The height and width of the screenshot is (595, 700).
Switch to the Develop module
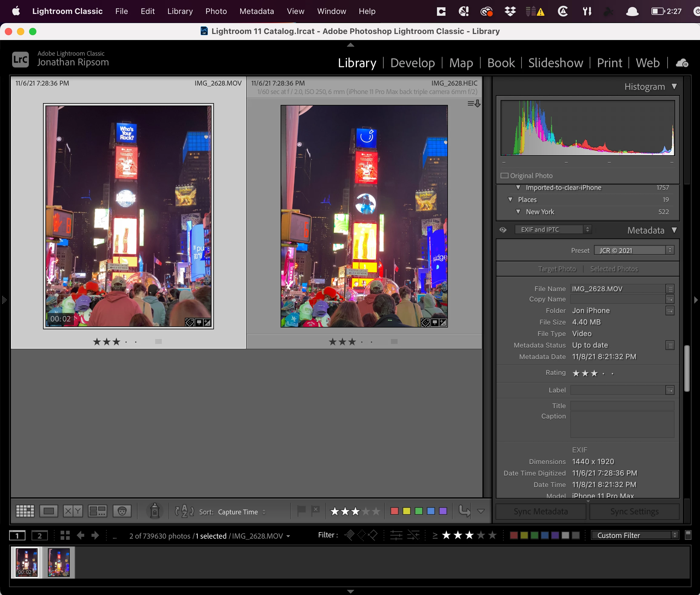(412, 63)
